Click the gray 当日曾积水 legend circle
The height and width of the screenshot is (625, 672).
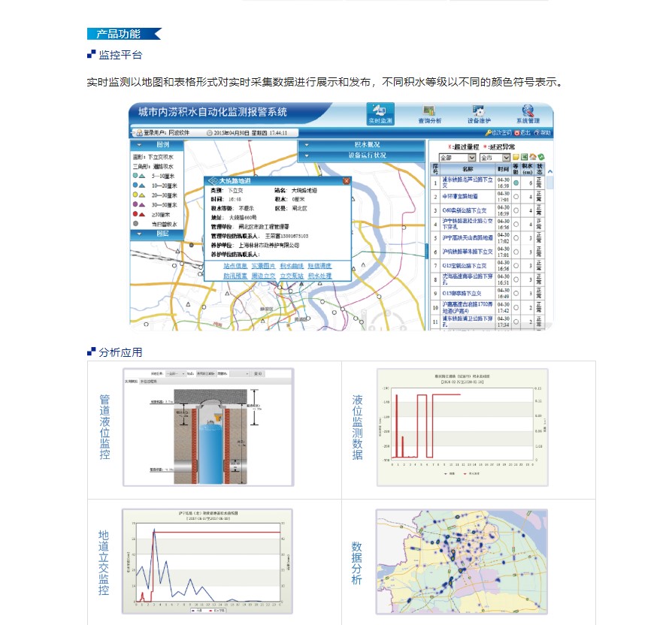[x=135, y=224]
